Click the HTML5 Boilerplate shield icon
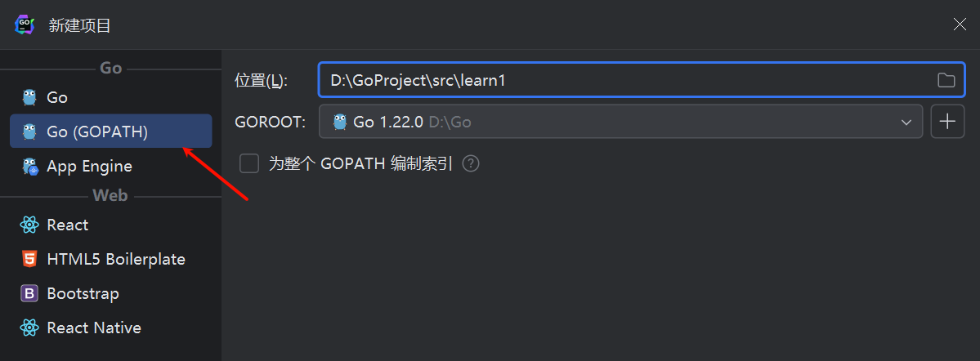This screenshot has width=980, height=361. point(29,259)
